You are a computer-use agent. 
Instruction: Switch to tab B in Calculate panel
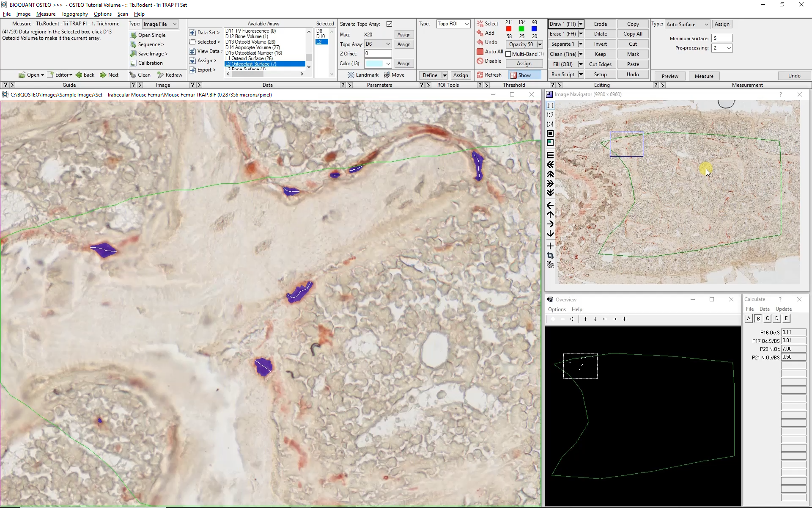pos(758,319)
